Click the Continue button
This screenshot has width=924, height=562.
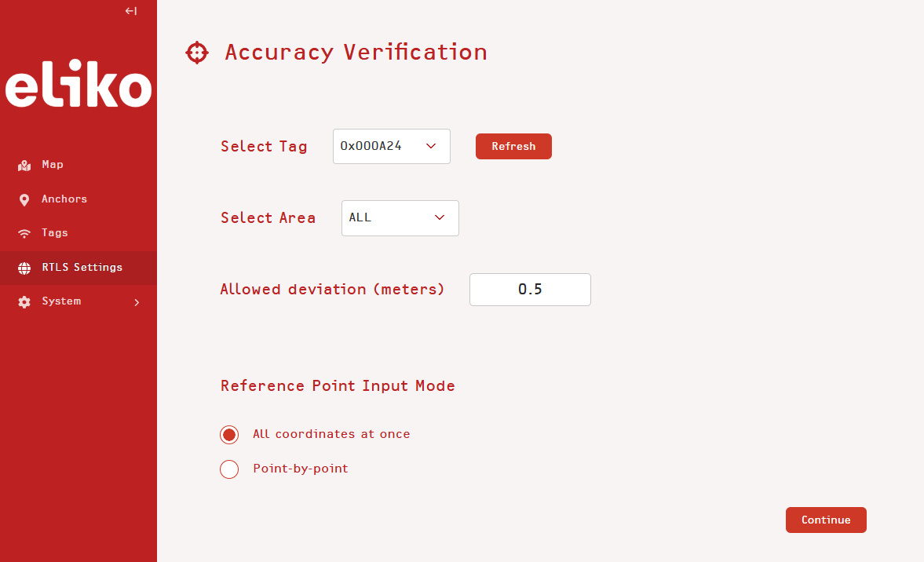825,520
